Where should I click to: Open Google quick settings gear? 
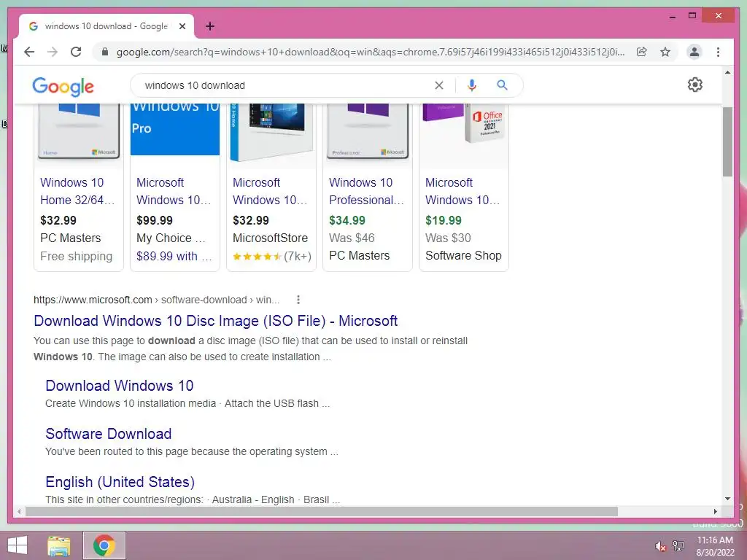pos(695,85)
